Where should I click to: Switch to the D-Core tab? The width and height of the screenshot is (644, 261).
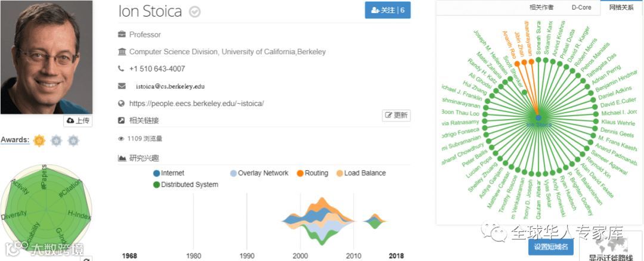pos(581,8)
